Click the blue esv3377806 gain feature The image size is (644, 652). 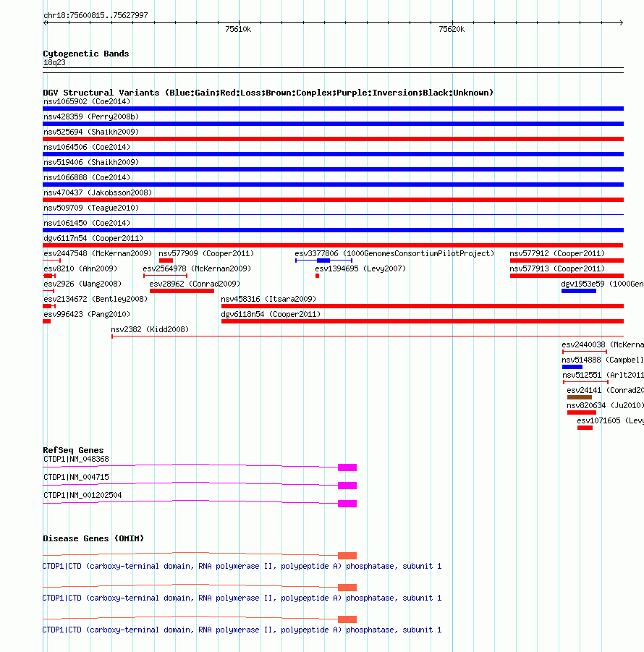click(323, 261)
